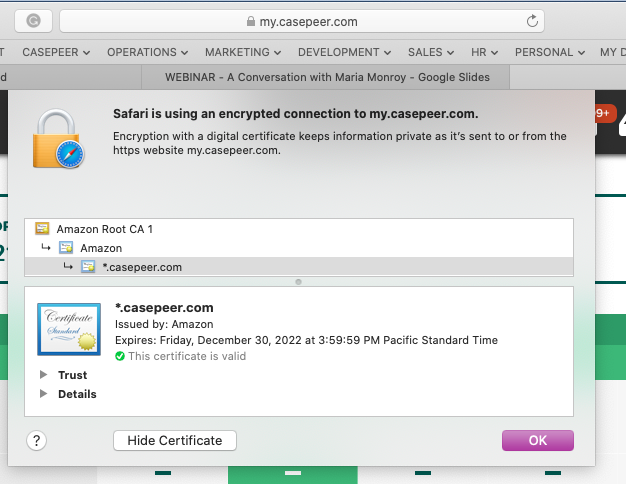Open the HR bookmarks dropdown
The image size is (626, 484).
[x=484, y=52]
